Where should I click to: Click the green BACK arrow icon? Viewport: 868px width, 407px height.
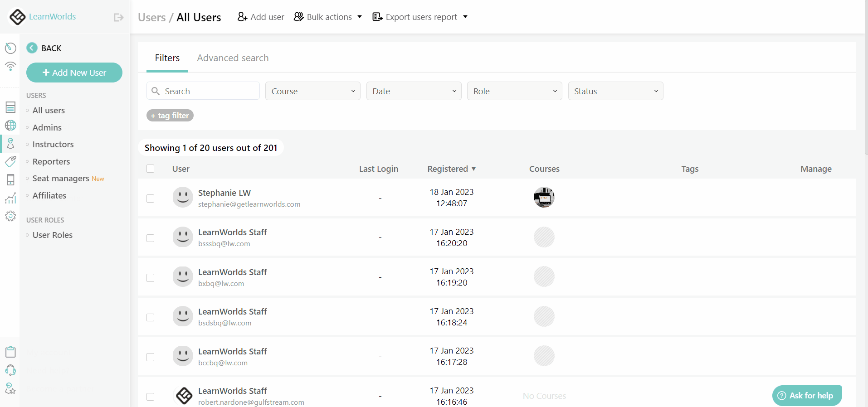point(32,48)
